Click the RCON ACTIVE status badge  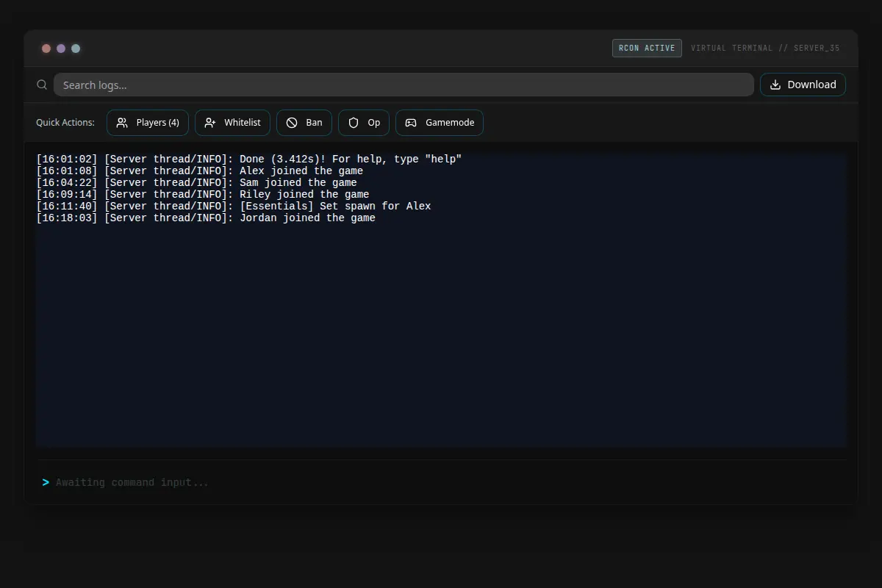click(647, 49)
